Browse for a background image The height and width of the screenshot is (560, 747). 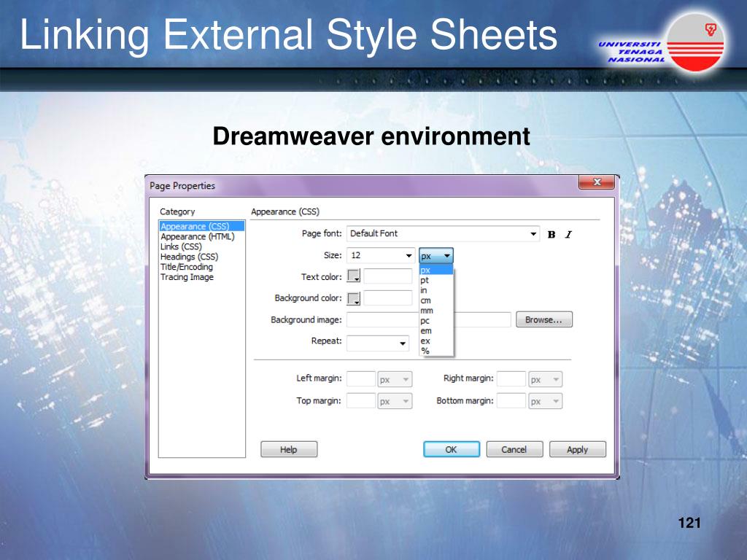[544, 319]
